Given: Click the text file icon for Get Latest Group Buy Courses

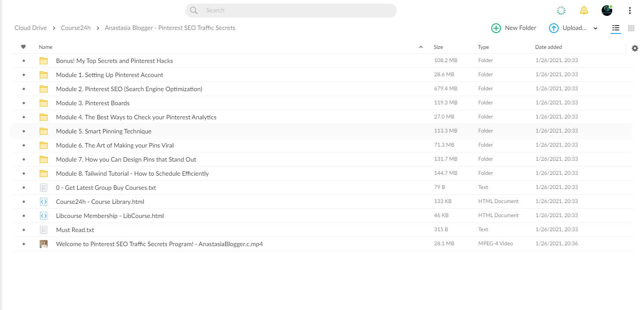Looking at the screenshot, I should tap(44, 188).
